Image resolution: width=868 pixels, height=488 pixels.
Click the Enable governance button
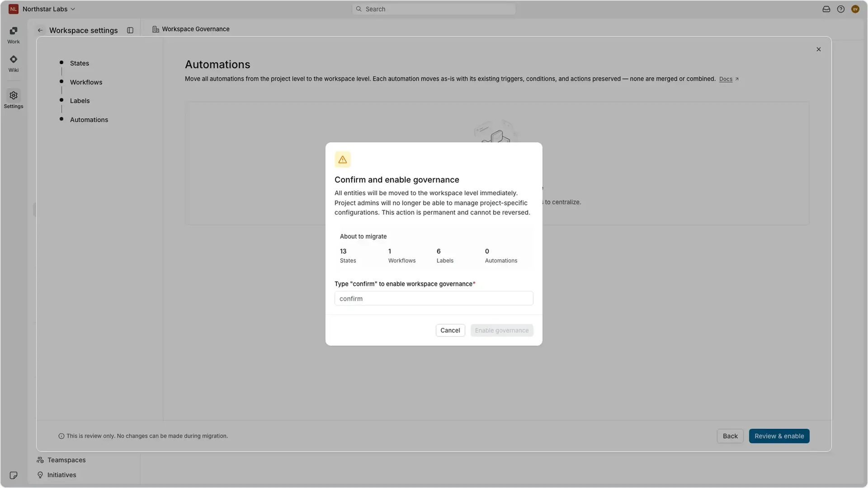coord(502,330)
